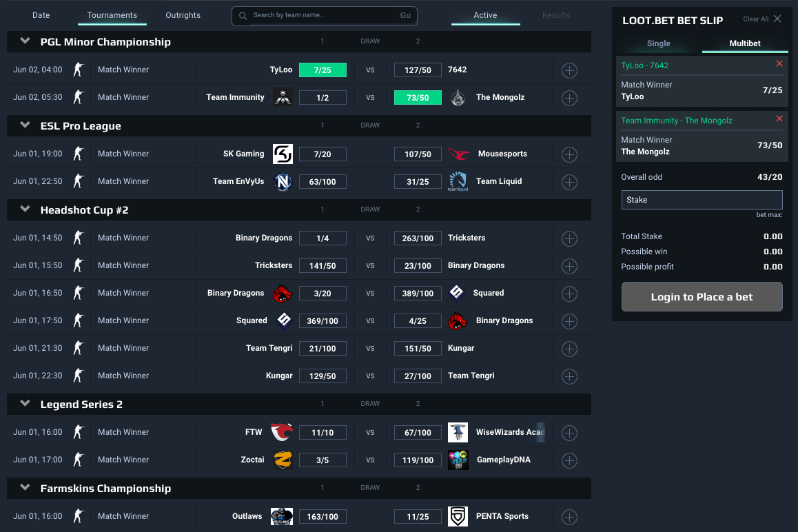Click the Team Immunity logo
This screenshot has height=532, width=798.
tap(283, 97)
